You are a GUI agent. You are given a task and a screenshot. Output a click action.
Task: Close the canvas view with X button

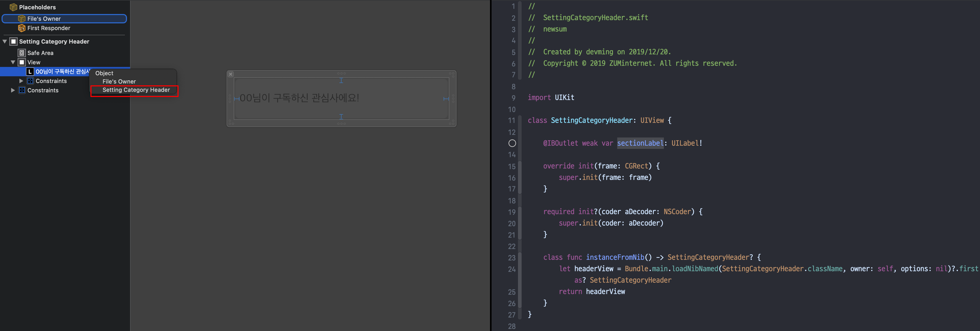pyautogui.click(x=231, y=74)
